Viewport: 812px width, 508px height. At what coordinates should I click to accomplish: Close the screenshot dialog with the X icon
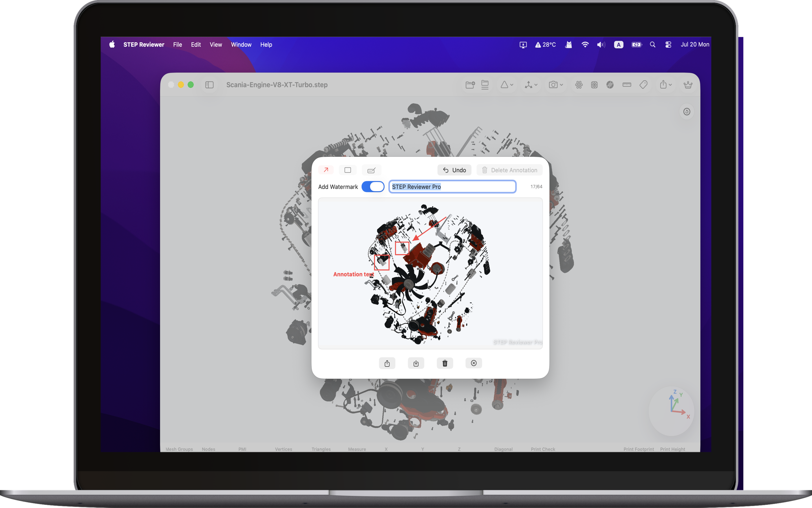(474, 363)
